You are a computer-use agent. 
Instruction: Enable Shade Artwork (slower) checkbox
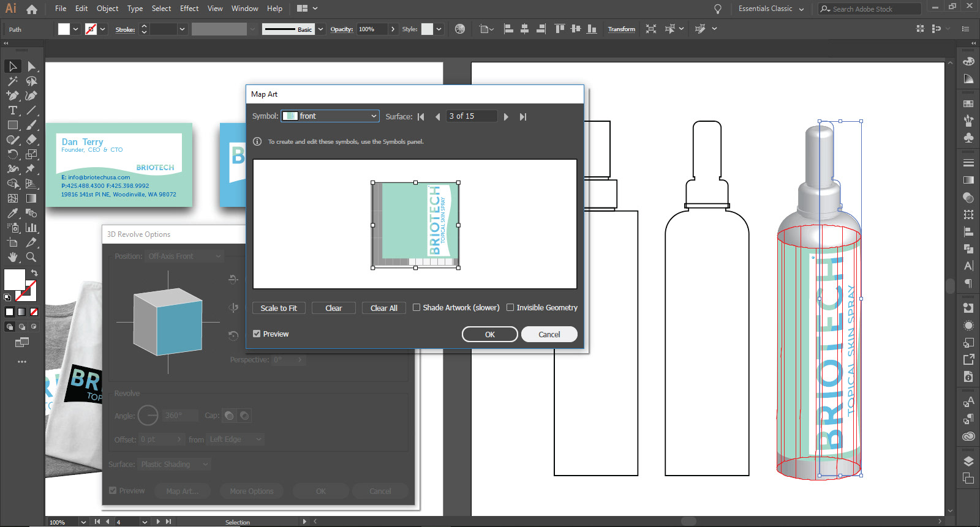click(417, 307)
